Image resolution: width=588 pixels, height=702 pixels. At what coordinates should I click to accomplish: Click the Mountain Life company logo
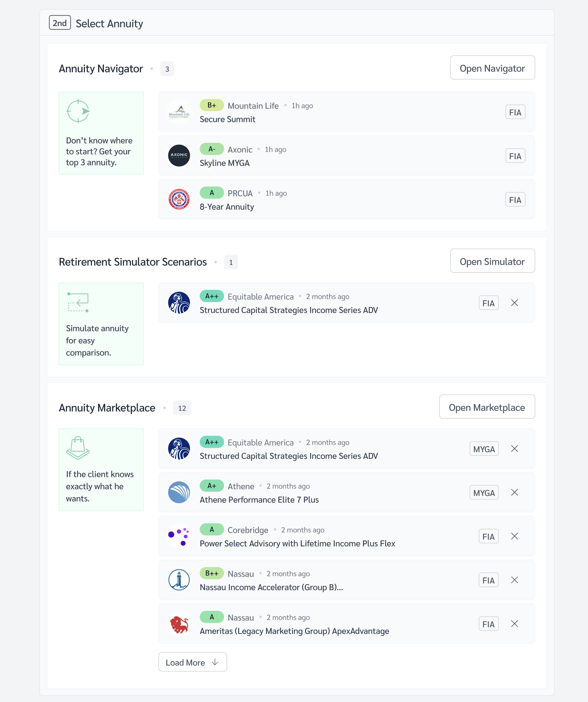click(179, 112)
